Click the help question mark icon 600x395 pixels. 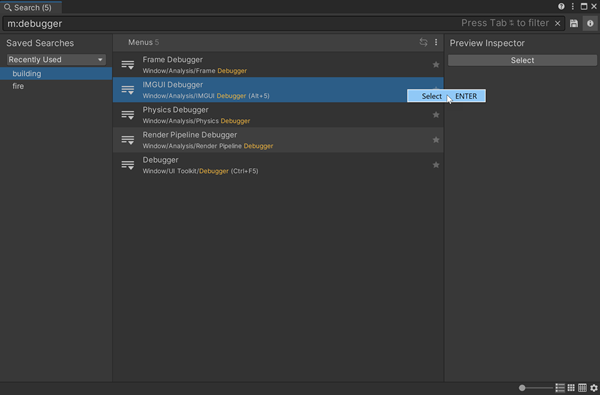click(x=561, y=6)
